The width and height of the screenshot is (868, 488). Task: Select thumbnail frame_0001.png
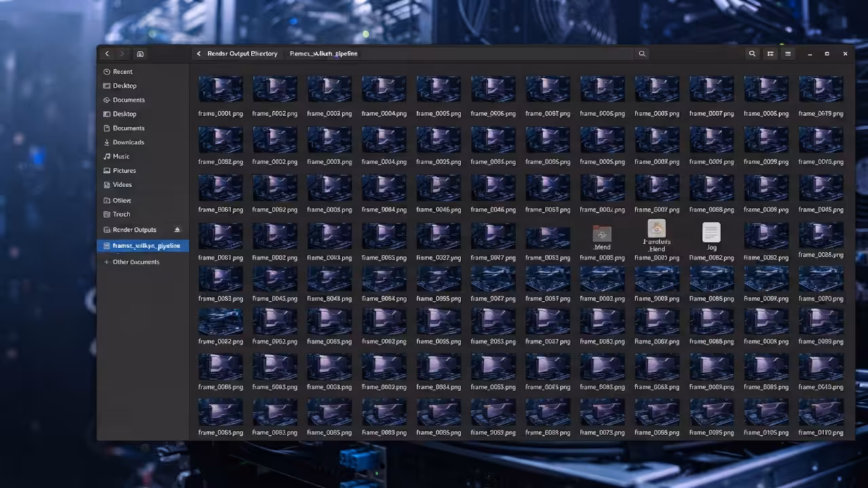pos(220,89)
